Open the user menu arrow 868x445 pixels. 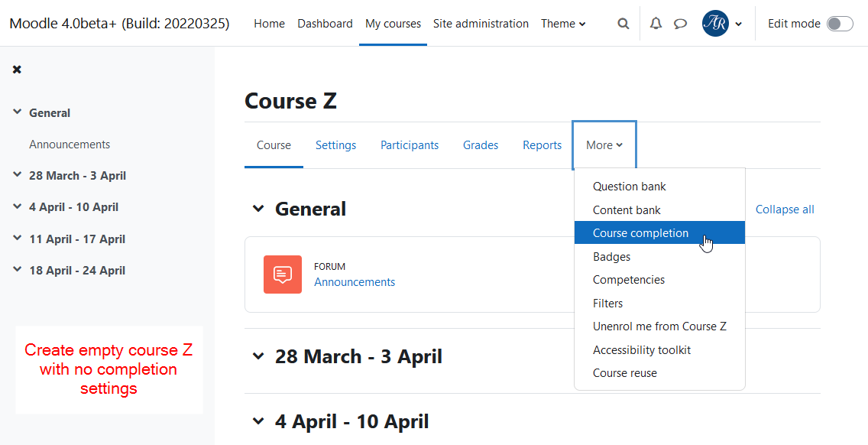point(738,24)
